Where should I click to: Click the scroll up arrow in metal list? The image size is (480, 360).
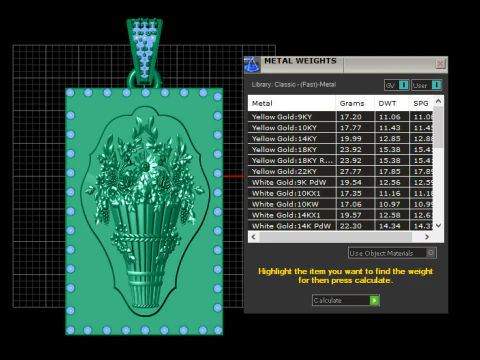pyautogui.click(x=438, y=101)
